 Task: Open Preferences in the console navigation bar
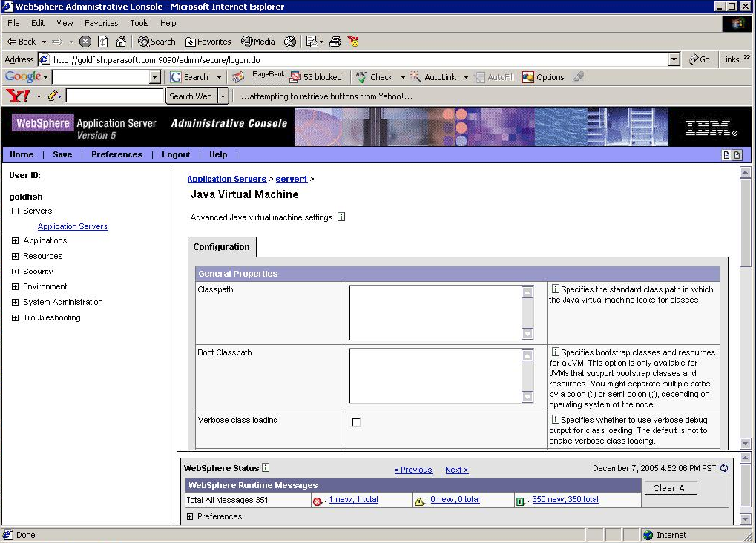(x=116, y=154)
